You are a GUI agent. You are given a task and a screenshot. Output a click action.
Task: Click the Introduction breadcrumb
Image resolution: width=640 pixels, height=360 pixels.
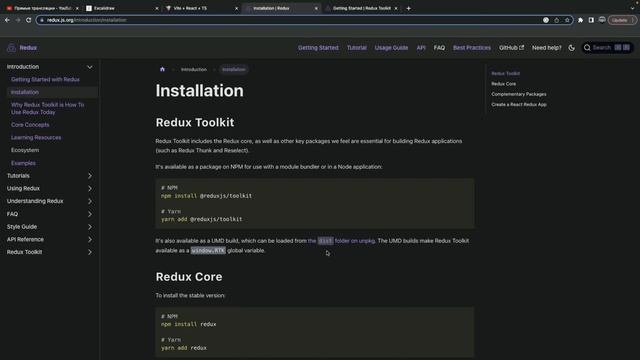(x=194, y=69)
